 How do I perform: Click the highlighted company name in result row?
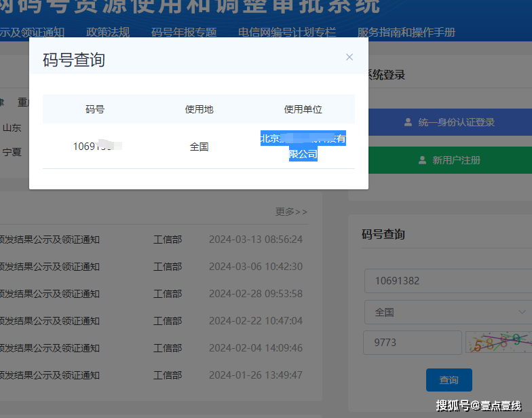[303, 146]
